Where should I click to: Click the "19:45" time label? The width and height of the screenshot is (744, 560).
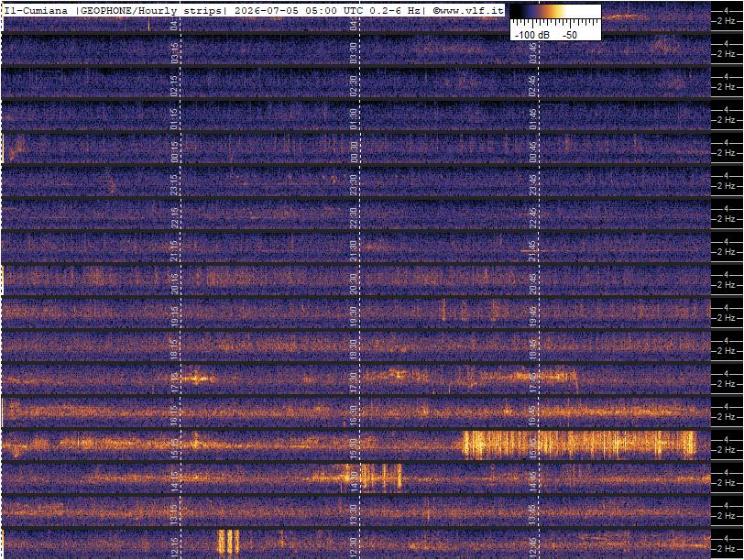(533, 316)
